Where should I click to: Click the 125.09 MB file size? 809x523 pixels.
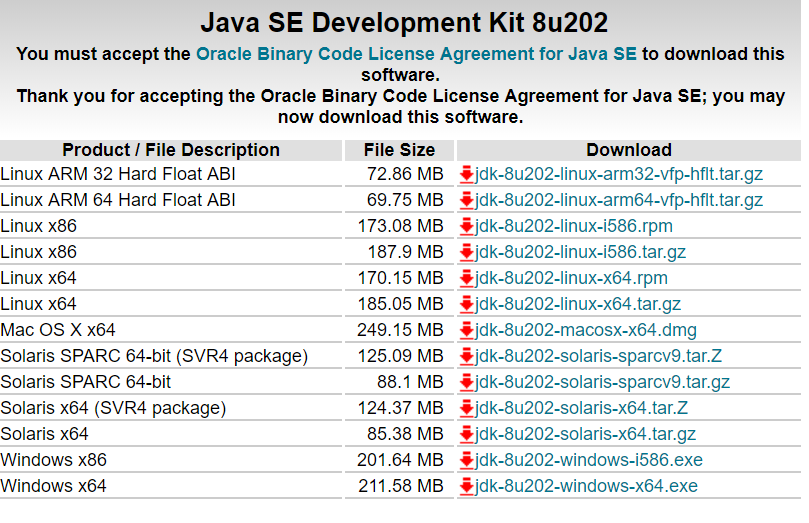tap(400, 356)
